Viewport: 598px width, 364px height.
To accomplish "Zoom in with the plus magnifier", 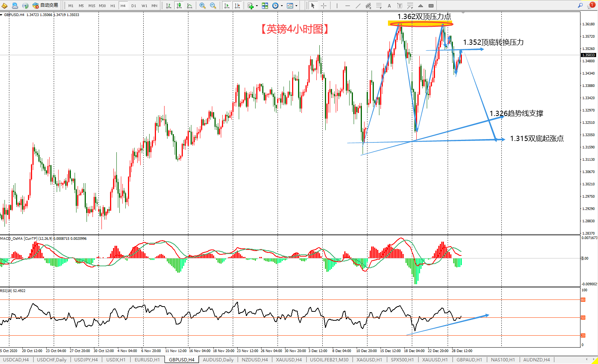I will [x=203, y=6].
